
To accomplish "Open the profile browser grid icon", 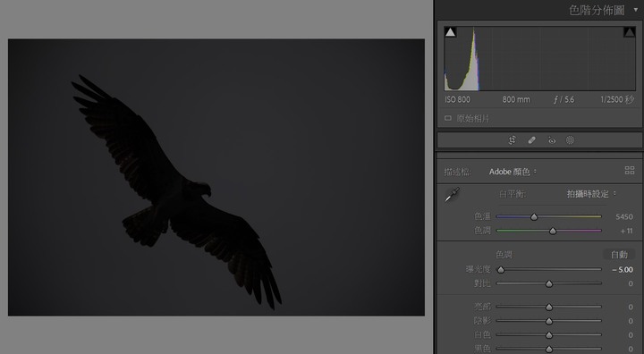I will [629, 170].
